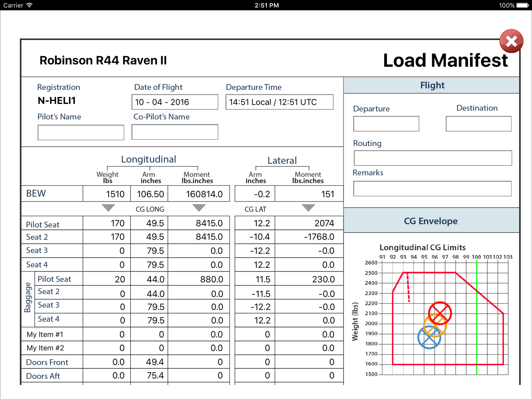532x399 pixels.
Task: Tap the Destination airport field
Action: (x=479, y=124)
